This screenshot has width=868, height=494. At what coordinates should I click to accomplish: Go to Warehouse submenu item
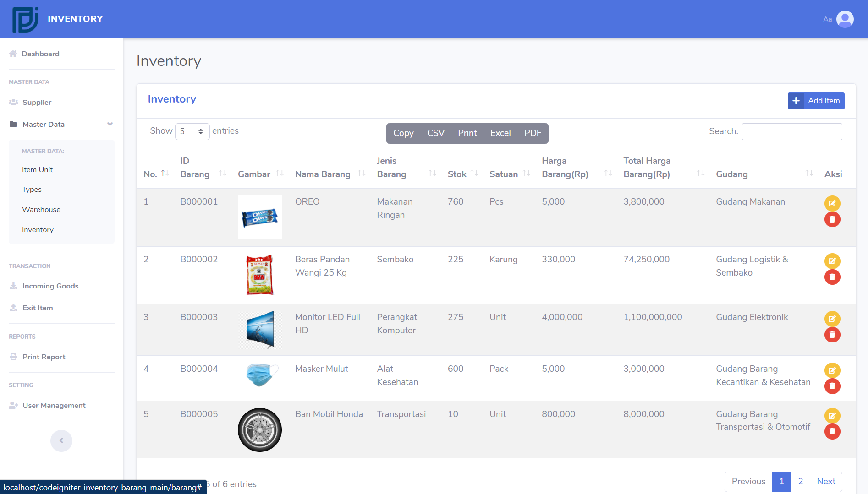[x=41, y=210]
